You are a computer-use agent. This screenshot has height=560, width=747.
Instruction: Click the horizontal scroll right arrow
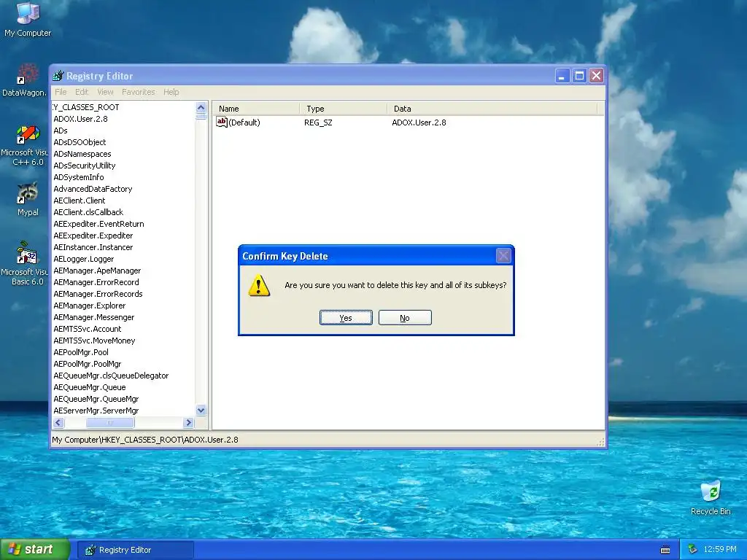(188, 422)
